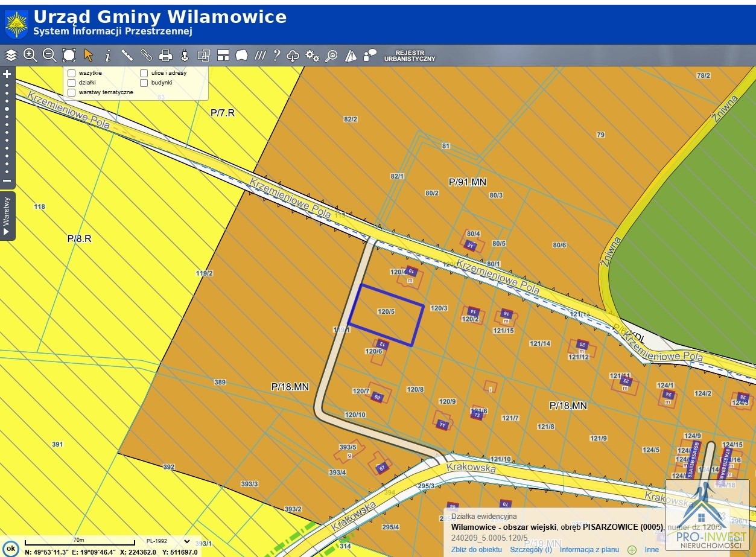Check the 'budynki' checkbox
Image resolution: width=756 pixels, height=557 pixels.
(144, 83)
